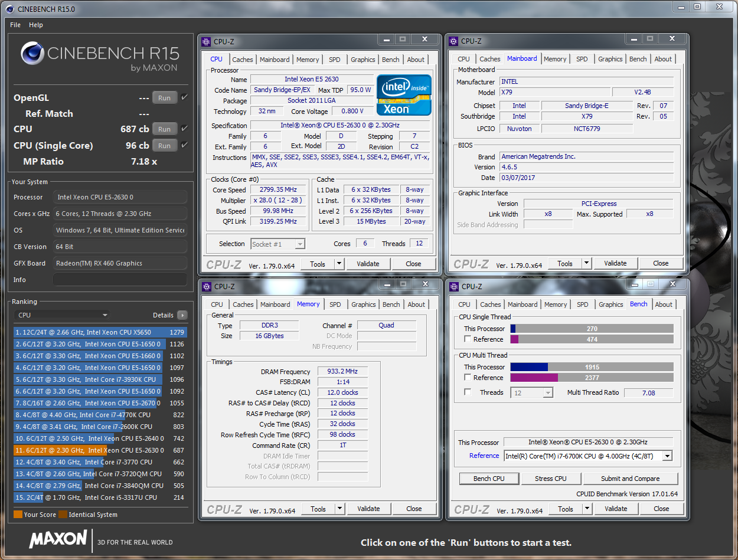This screenshot has height=560, width=738.
Task: Expand Tools dropdown arrow in CPU tab window
Action: tap(339, 264)
